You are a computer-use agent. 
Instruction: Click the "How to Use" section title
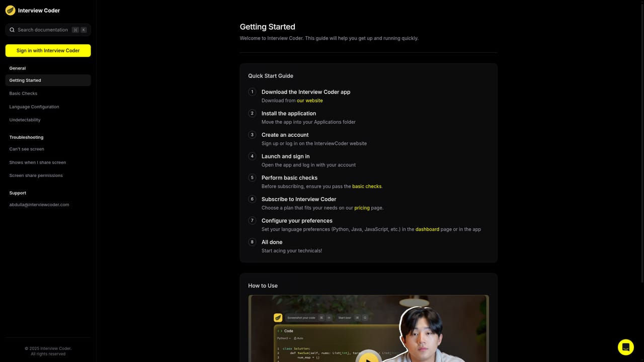pyautogui.click(x=263, y=286)
